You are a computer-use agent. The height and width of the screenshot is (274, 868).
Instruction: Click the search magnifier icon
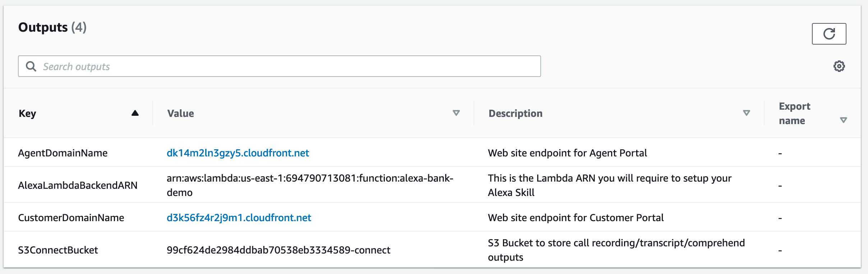tap(31, 66)
